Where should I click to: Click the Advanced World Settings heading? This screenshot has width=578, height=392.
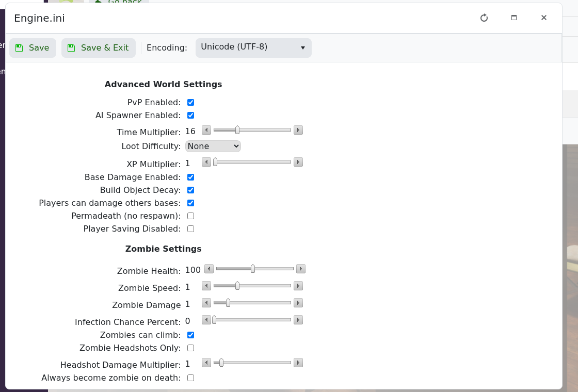(x=163, y=85)
